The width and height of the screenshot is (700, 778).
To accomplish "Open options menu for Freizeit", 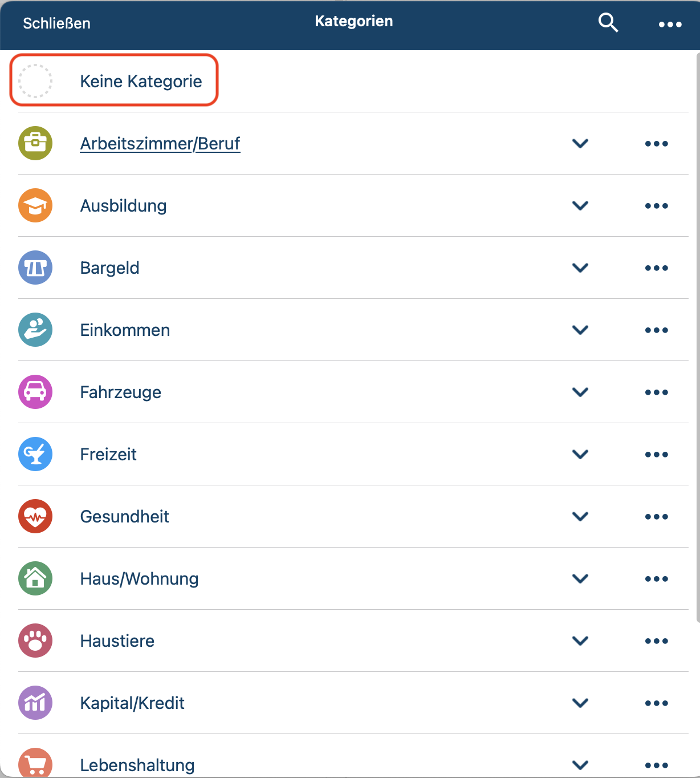I will 657,455.
